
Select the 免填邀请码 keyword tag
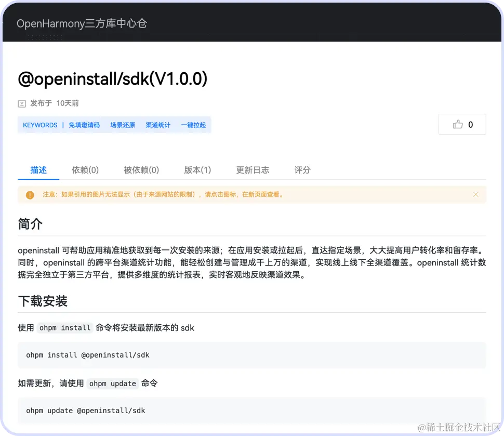[x=84, y=125]
